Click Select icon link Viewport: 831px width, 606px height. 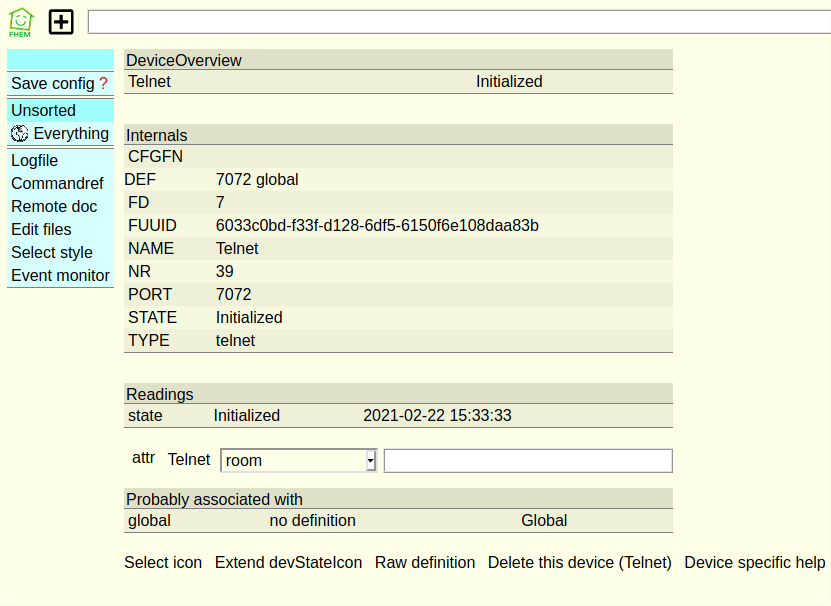pyautogui.click(x=163, y=562)
